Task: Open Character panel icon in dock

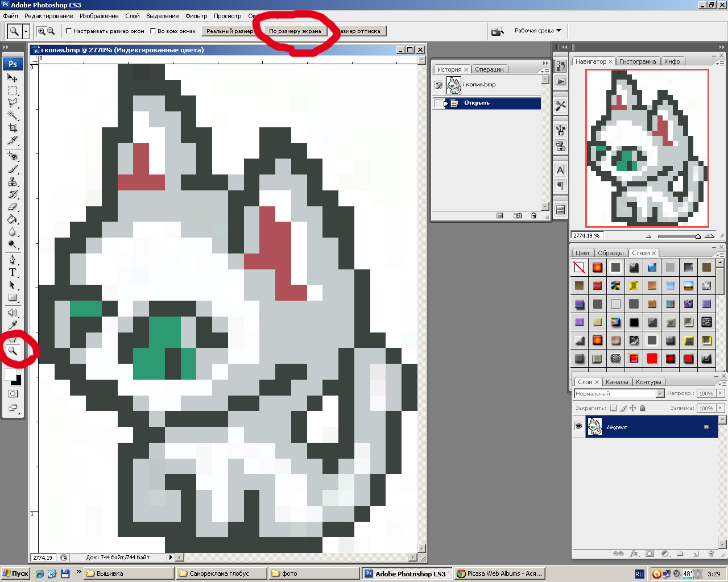Action: point(561,170)
